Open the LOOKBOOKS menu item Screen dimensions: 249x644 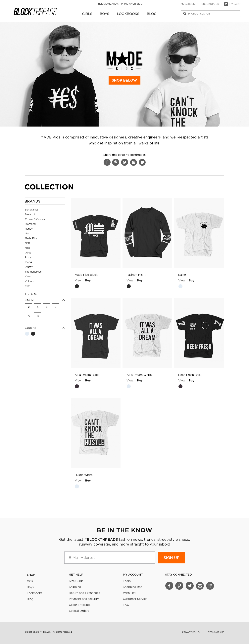[128, 14]
